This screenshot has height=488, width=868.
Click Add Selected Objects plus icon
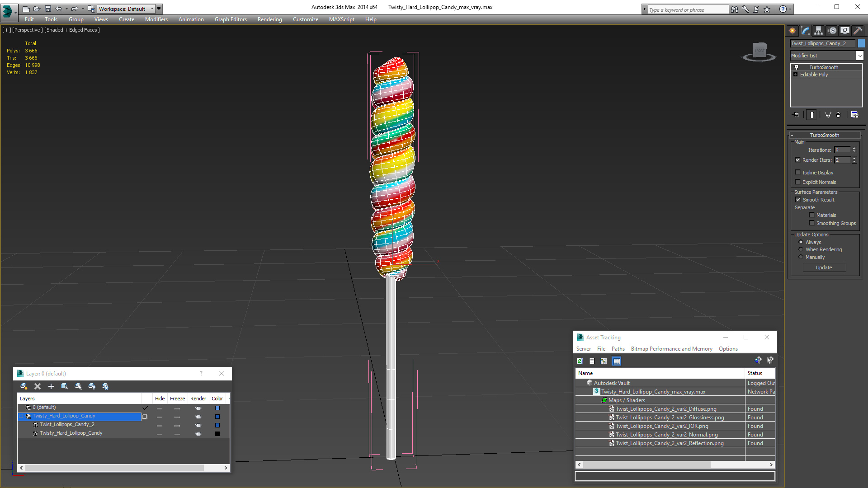(x=51, y=386)
